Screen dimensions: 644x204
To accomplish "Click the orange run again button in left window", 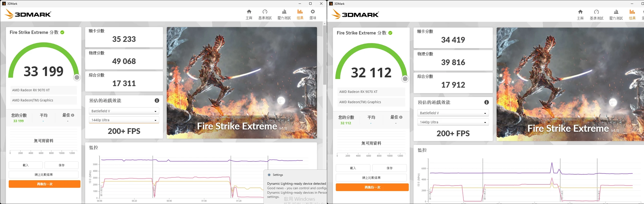I will pos(44,184).
